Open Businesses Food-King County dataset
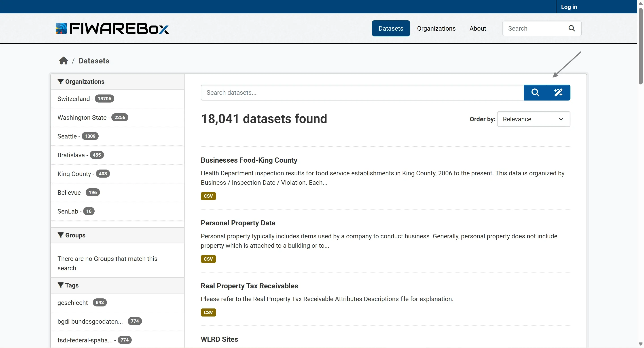Image resolution: width=644 pixels, height=348 pixels. (249, 160)
